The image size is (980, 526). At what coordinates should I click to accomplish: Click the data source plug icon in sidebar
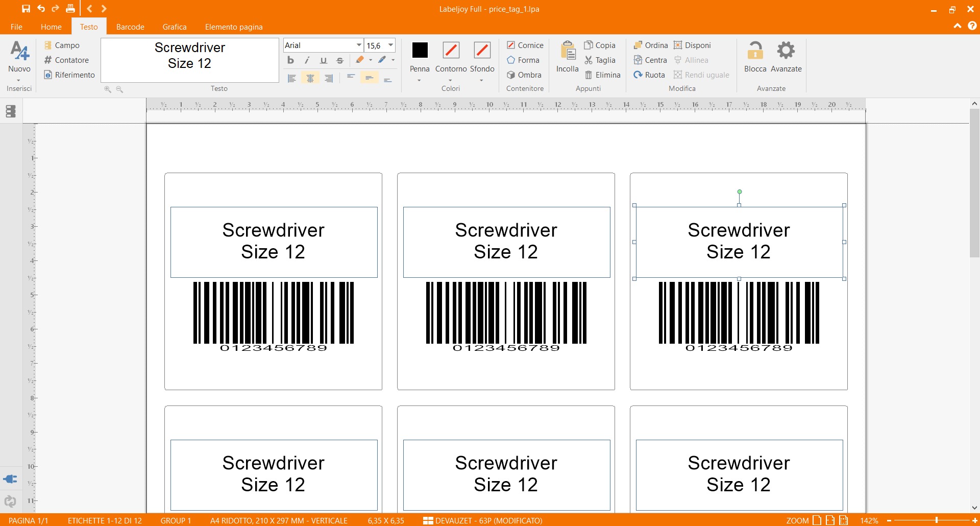10,479
